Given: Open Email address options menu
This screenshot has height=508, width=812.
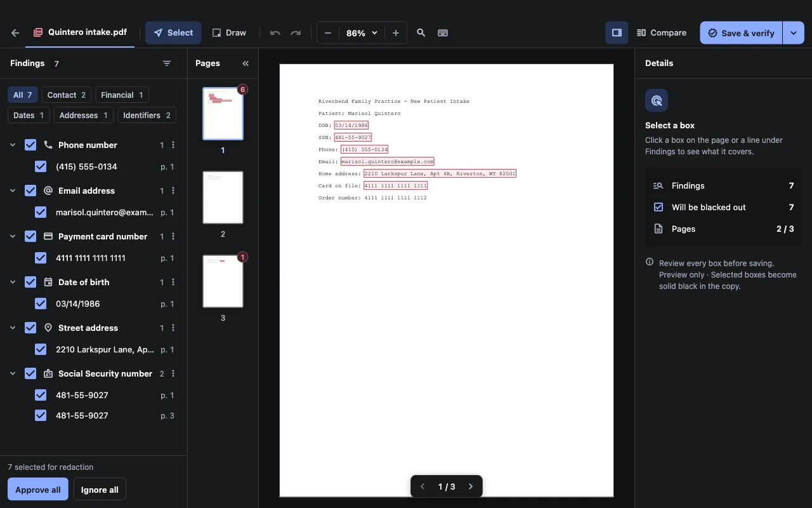Looking at the screenshot, I should [173, 190].
